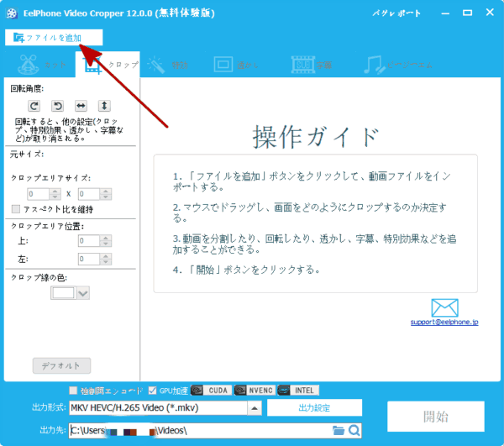Click the デフォルト (Default) button
Image resolution: width=504 pixels, height=446 pixels.
pos(61,365)
